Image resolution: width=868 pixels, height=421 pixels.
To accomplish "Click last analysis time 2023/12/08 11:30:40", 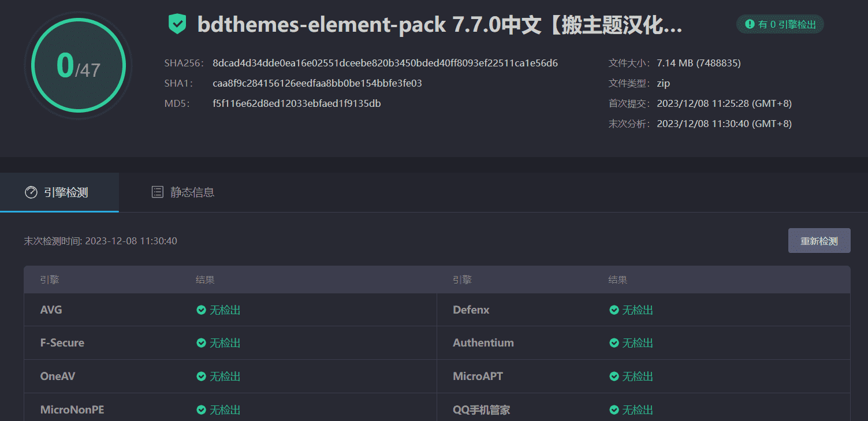I will point(724,124).
